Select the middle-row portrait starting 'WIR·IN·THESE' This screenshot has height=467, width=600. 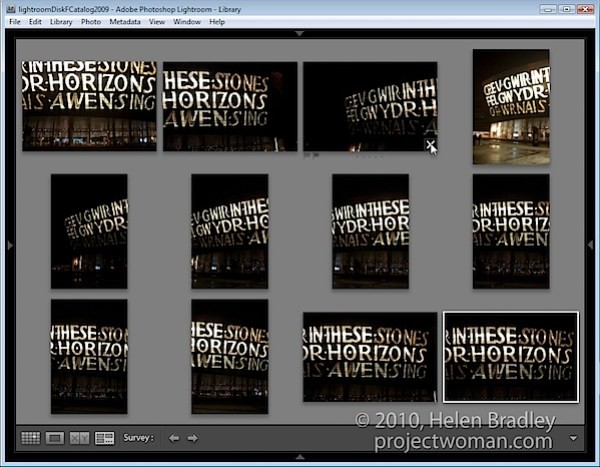[370, 231]
